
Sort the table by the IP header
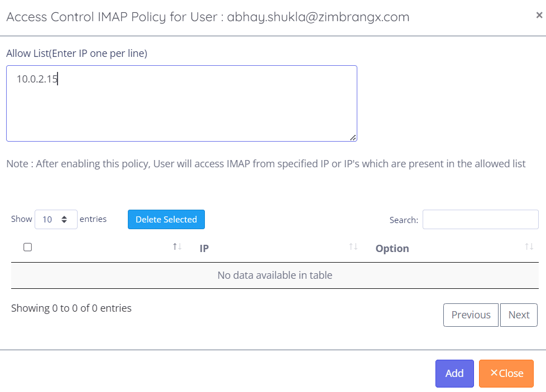[x=204, y=249]
